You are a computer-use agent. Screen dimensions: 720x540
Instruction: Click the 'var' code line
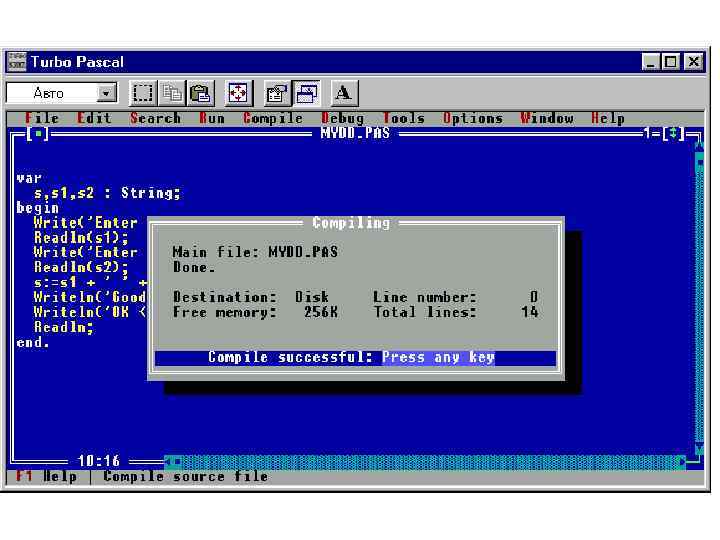click(29, 178)
